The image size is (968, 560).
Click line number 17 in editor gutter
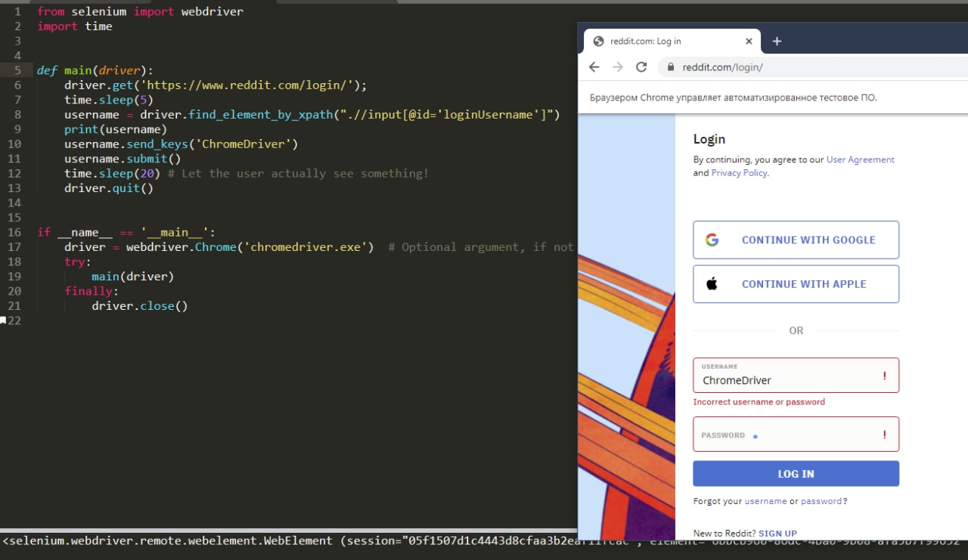(x=14, y=247)
